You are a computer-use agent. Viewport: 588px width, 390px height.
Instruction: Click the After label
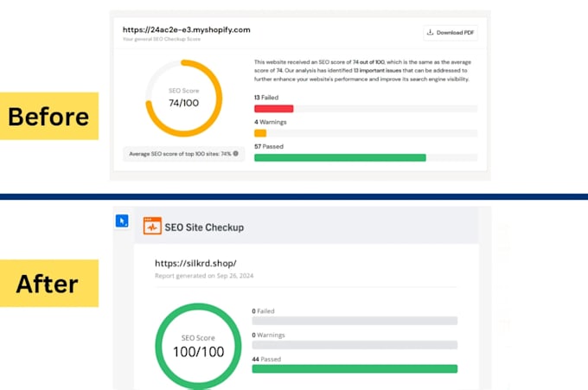(x=48, y=284)
